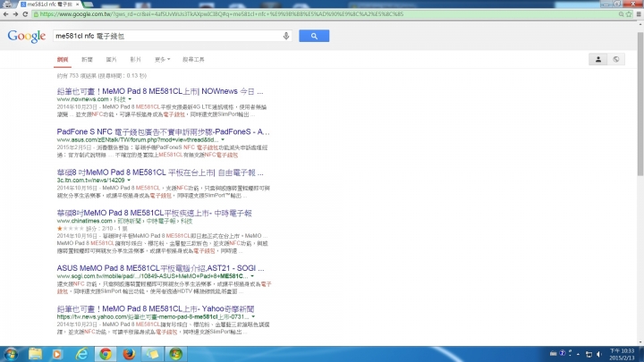Screen dimensions: 644x362
Task: Open the Yahoo MeMO Pad 8 ME581CL result
Action: click(x=156, y=308)
